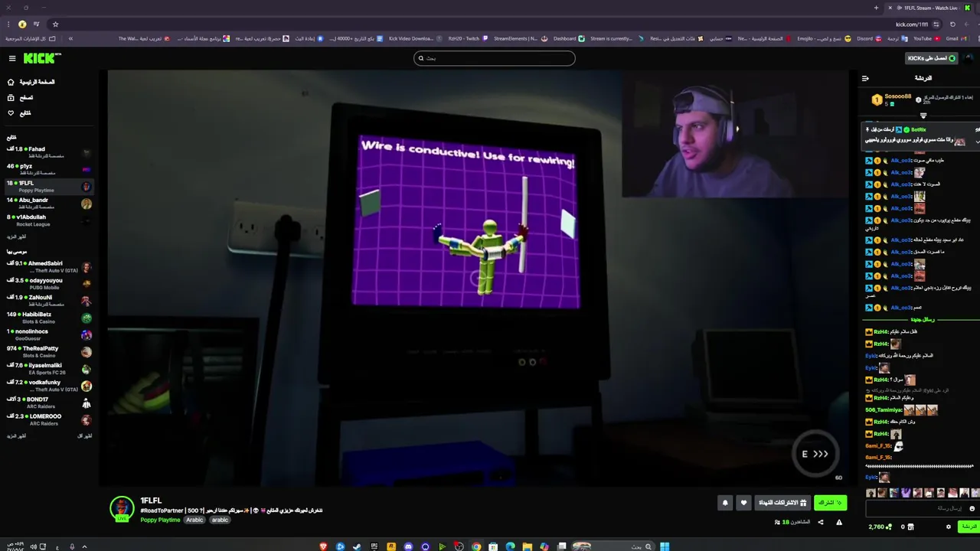Open the StreamElements bookmark
The image size is (980, 551).
(x=520, y=38)
